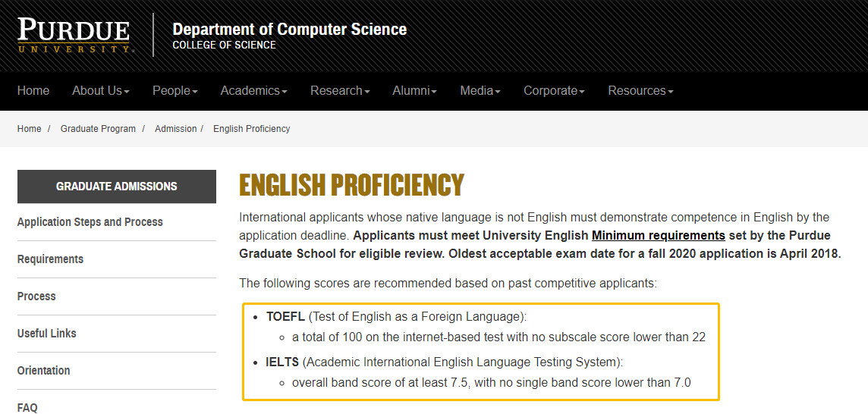Open the Media dropdown menu
Screen dimensions: 868x414
(x=480, y=90)
